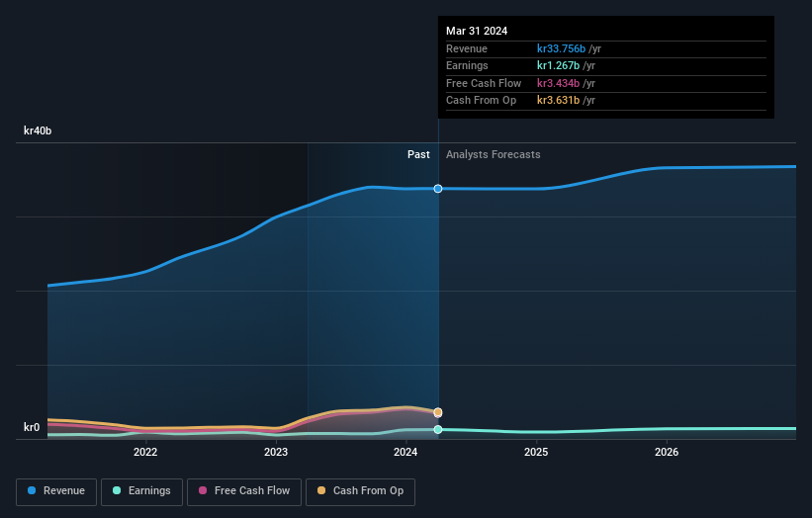This screenshot has height=518, width=812.
Task: Select the 2025 x-axis label
Action: [536, 452]
